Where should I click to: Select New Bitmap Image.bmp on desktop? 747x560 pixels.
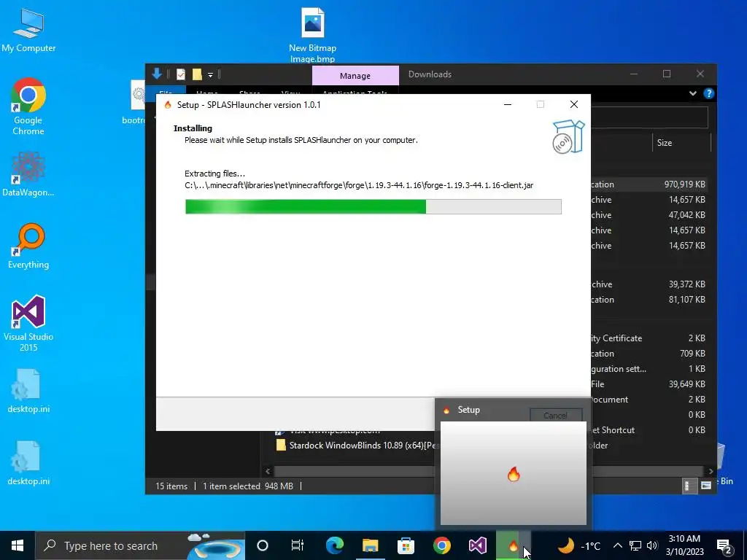pyautogui.click(x=312, y=35)
